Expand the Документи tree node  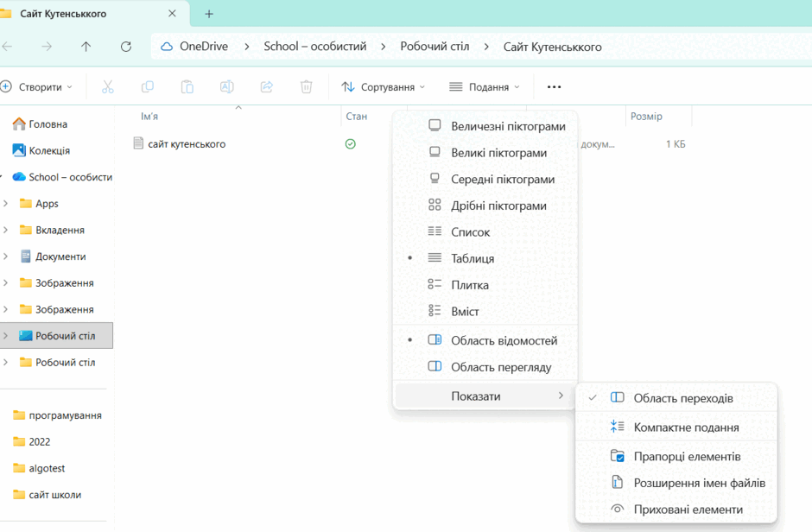pos(6,256)
